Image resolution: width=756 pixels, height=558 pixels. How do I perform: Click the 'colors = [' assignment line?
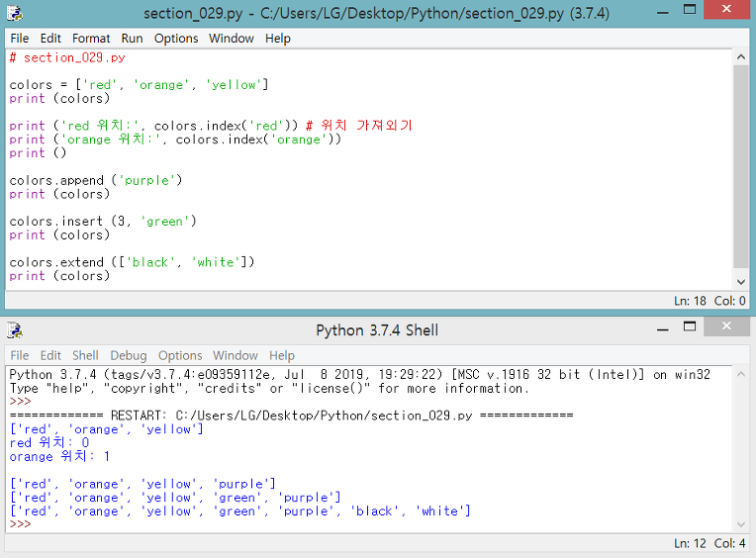(139, 85)
